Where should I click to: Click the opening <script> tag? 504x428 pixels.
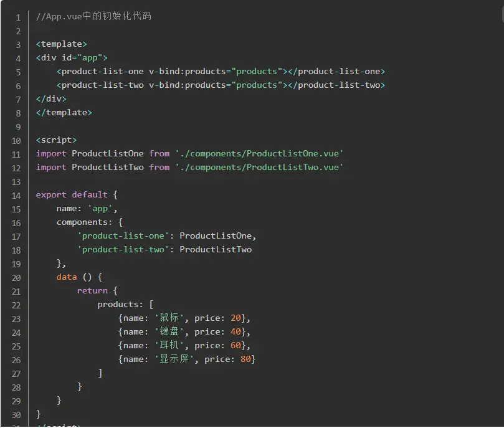[56, 140]
